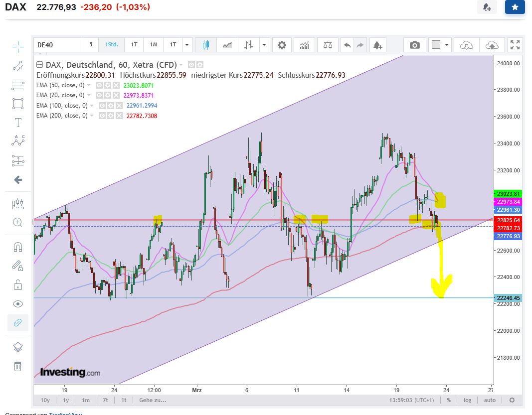532x415 pixels.
Task: Open the indicators panel icon next to settings
Action: click(x=305, y=45)
